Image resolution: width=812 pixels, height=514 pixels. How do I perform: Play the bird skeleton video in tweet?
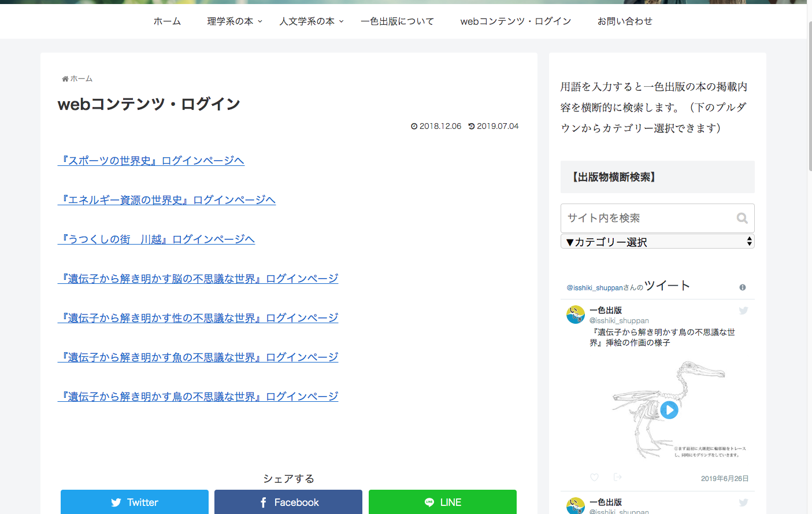click(669, 410)
